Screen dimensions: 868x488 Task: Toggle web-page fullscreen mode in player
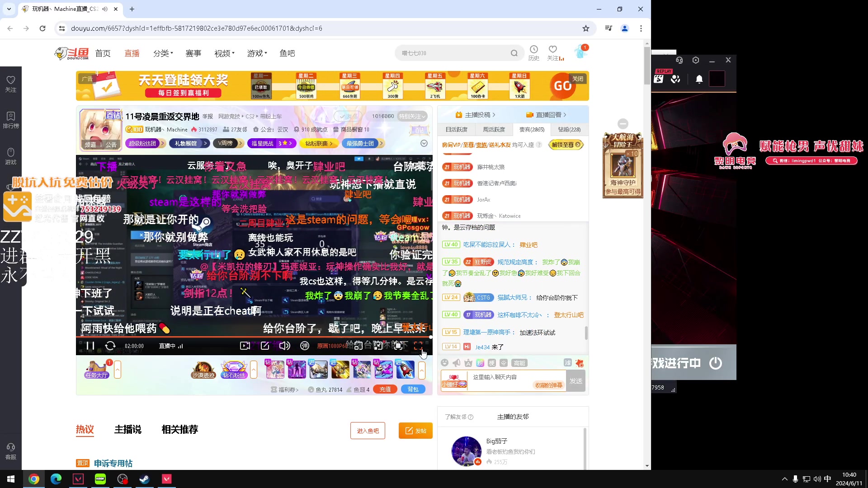coord(398,346)
